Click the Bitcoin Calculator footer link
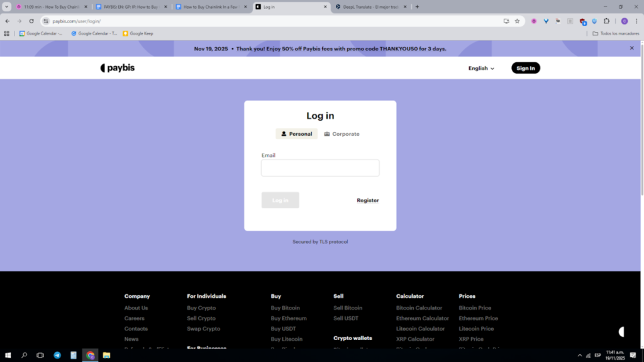Viewport: 644px width, 362px height. tap(419, 308)
